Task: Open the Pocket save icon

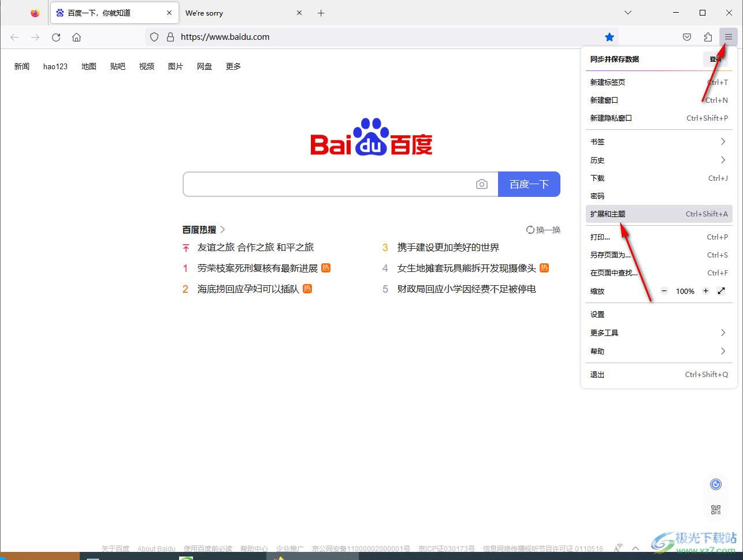Action: 687,37
